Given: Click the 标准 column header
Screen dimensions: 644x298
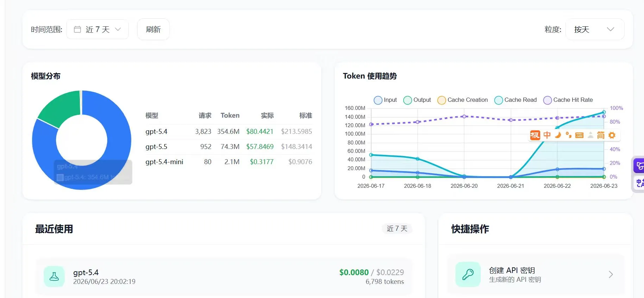Looking at the screenshot, I should [x=305, y=116].
